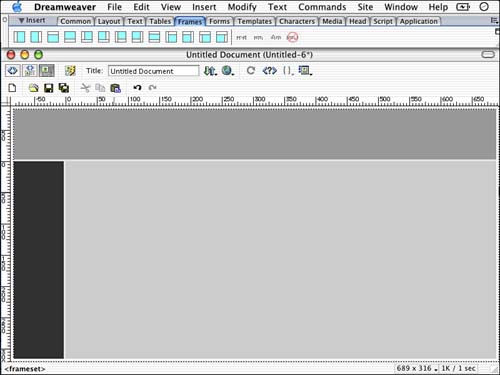Click the Floating Frame (iframe) icon
The height and width of the screenshot is (375, 500).
point(276,37)
